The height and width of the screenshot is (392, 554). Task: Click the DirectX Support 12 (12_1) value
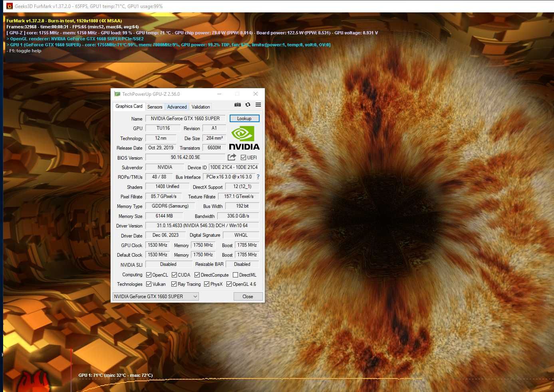coord(242,186)
